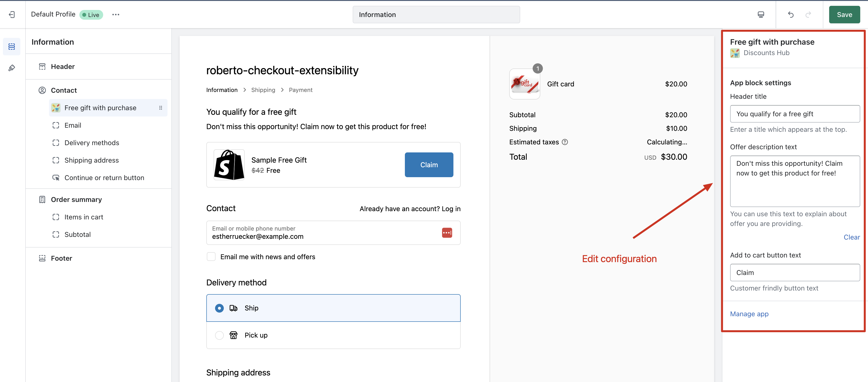Click the exit editor icon
This screenshot has height=382, width=868.
click(x=12, y=15)
